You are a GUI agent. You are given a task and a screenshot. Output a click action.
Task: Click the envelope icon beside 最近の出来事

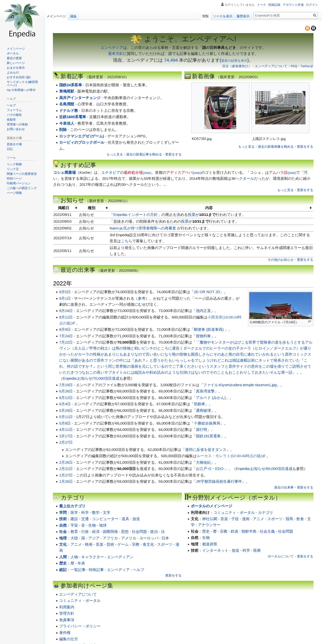pyautogui.click(x=56, y=269)
